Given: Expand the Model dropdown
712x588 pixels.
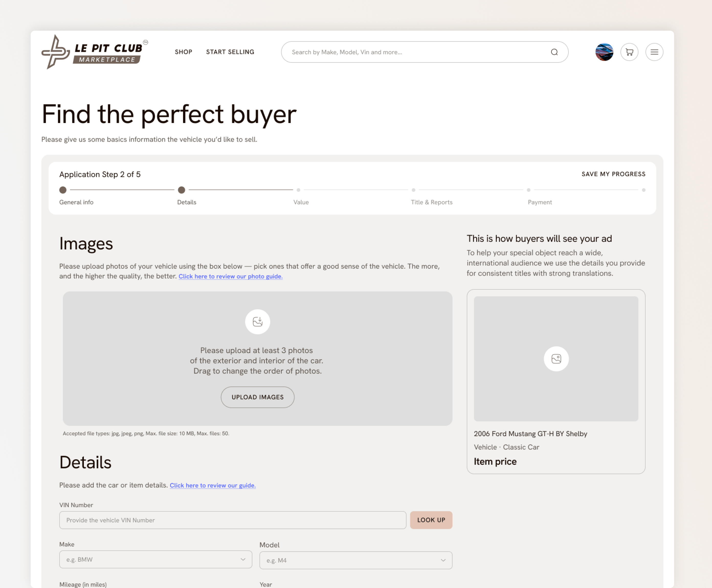Looking at the screenshot, I should coord(355,560).
